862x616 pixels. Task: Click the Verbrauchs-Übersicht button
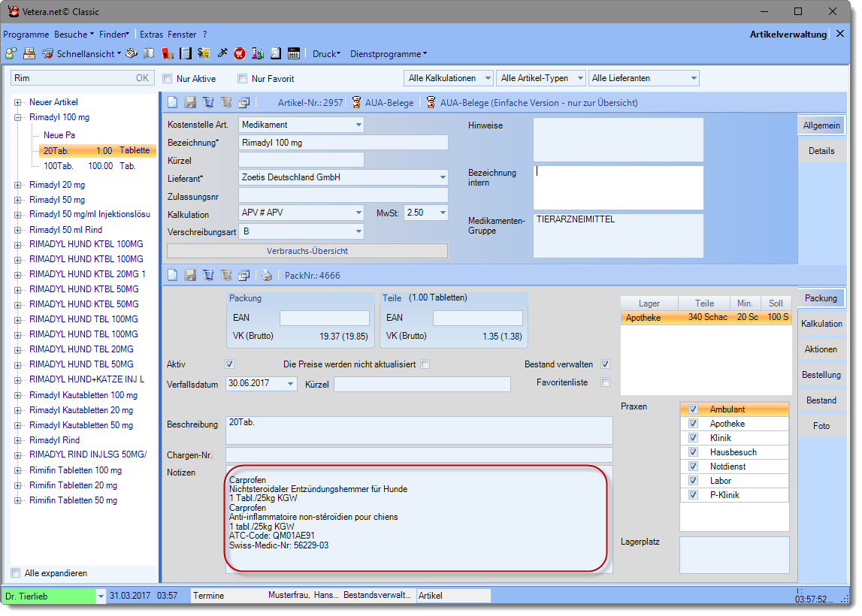pos(307,251)
